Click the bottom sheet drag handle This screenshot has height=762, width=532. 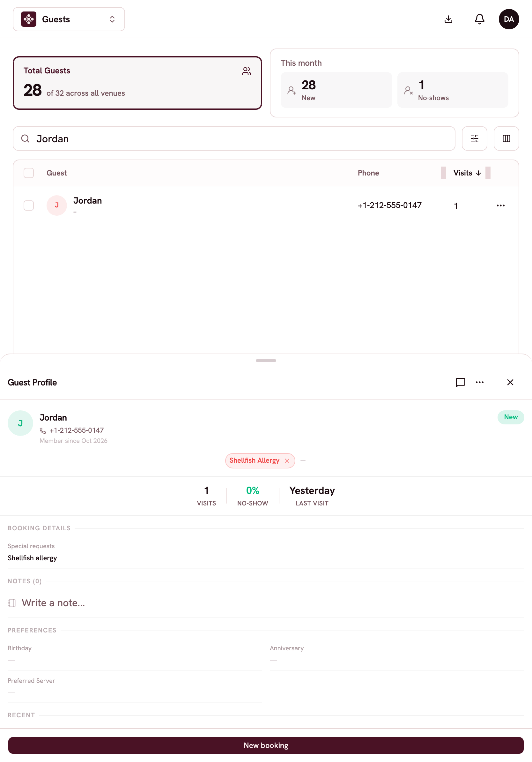tap(266, 361)
